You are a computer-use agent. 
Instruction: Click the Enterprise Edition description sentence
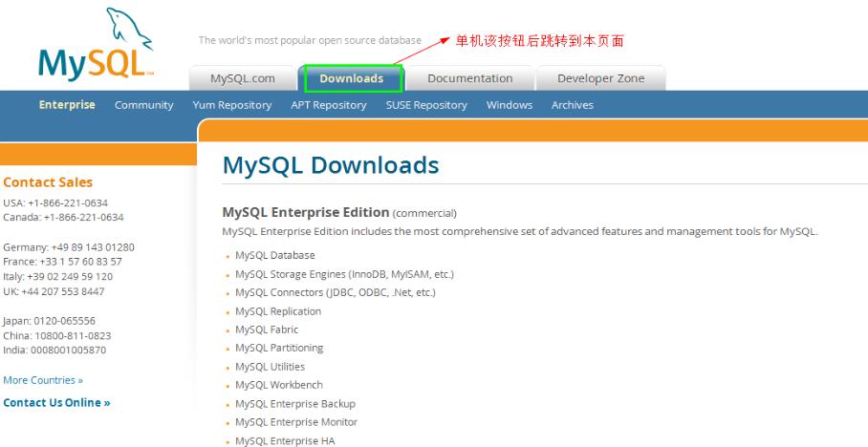[x=520, y=231]
